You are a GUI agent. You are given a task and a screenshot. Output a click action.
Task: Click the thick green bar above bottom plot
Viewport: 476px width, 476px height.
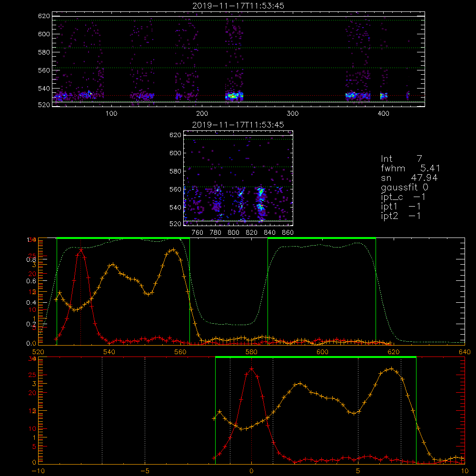point(316,357)
